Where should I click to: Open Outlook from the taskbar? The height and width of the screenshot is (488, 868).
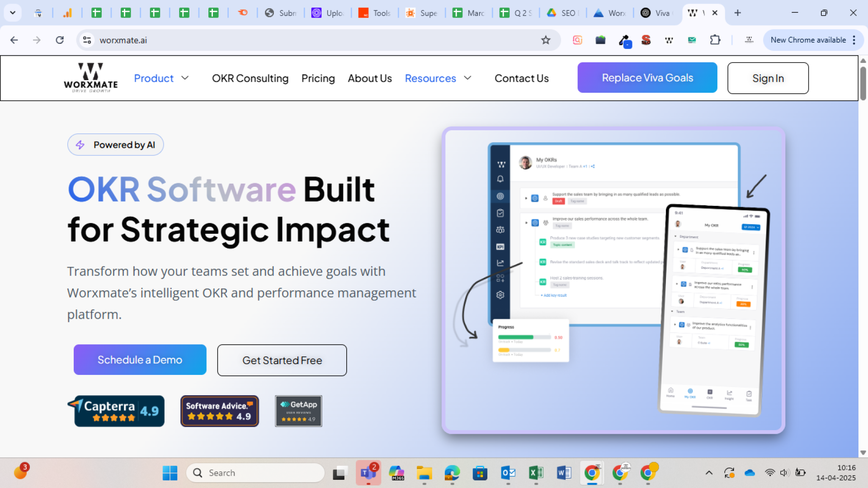pos(508,473)
